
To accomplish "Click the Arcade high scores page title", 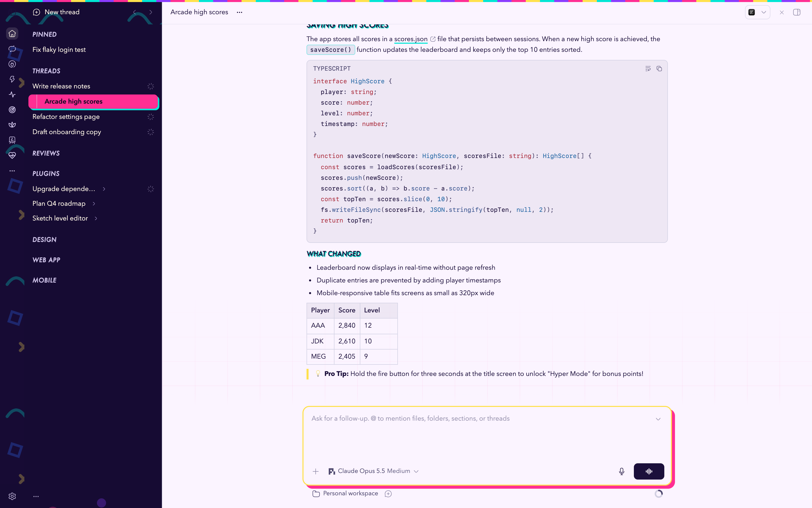I will click(199, 12).
